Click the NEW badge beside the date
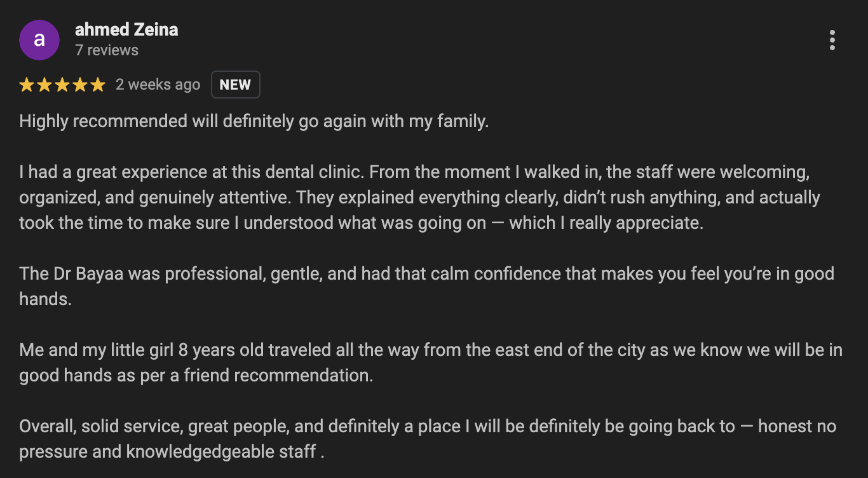868x478 pixels. (x=235, y=85)
